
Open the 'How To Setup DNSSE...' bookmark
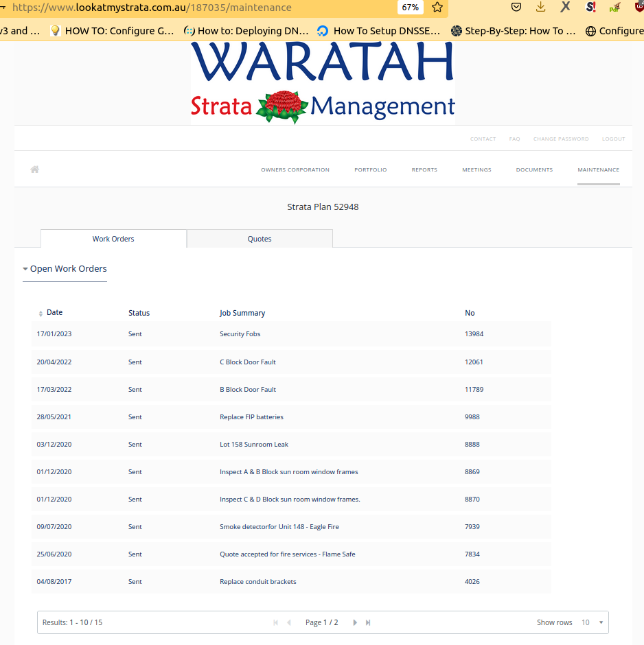378,31
